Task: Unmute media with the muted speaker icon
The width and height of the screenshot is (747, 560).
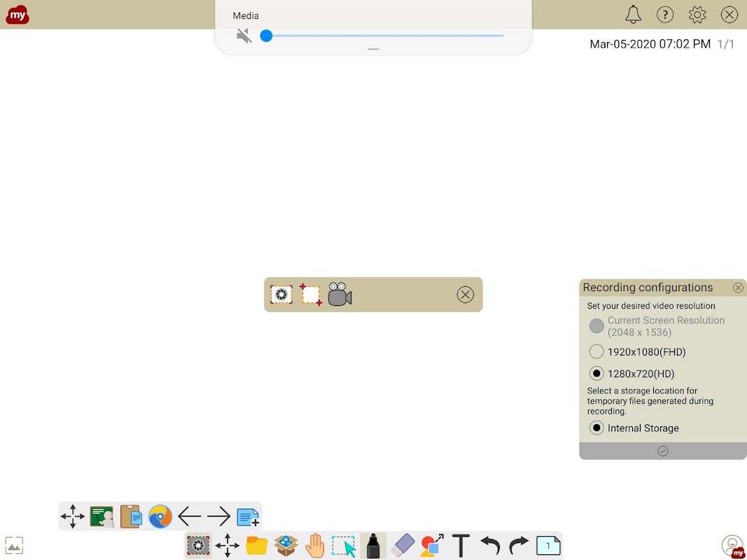Action: pos(244,36)
